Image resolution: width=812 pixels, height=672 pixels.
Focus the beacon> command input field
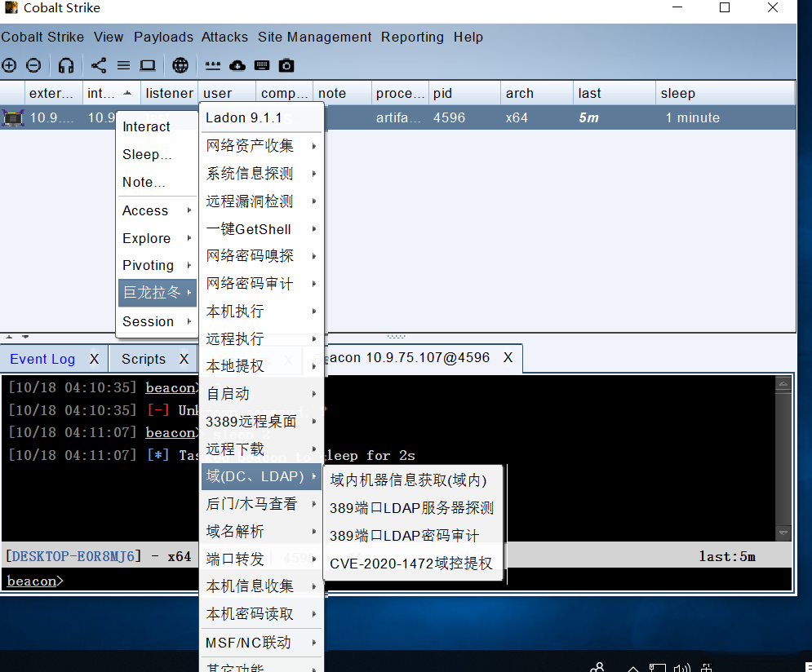(396, 581)
